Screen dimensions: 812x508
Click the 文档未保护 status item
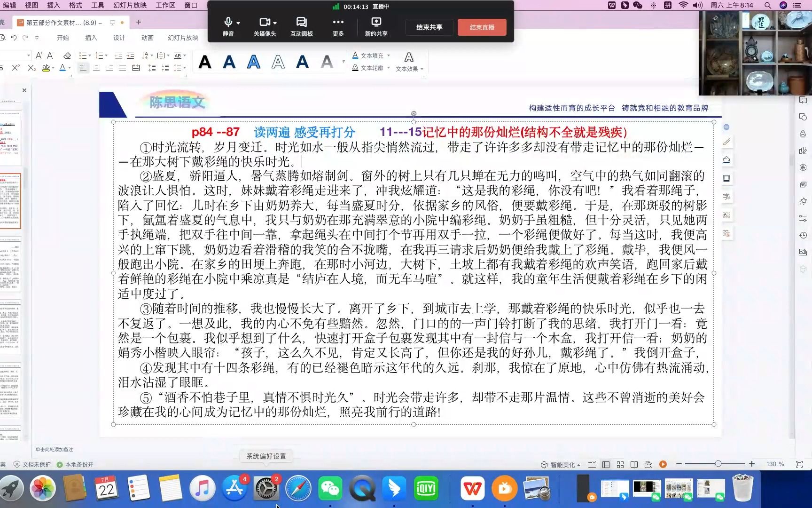32,464
